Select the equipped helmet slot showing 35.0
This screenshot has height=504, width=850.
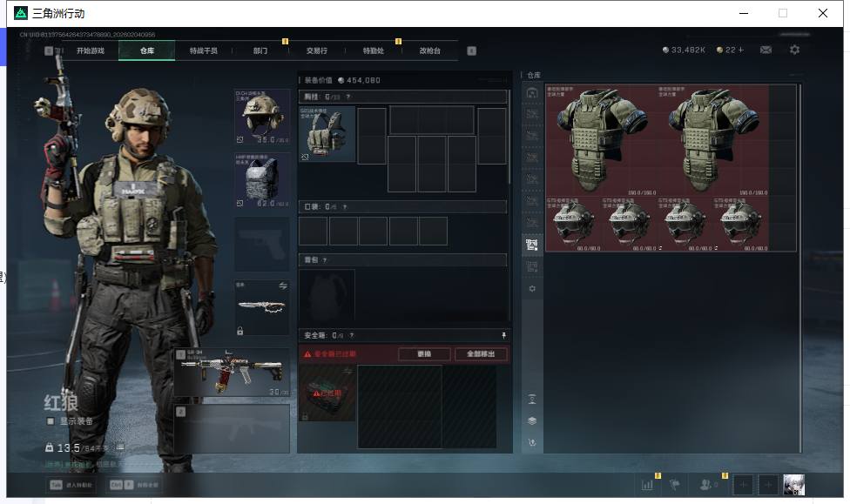tap(262, 117)
